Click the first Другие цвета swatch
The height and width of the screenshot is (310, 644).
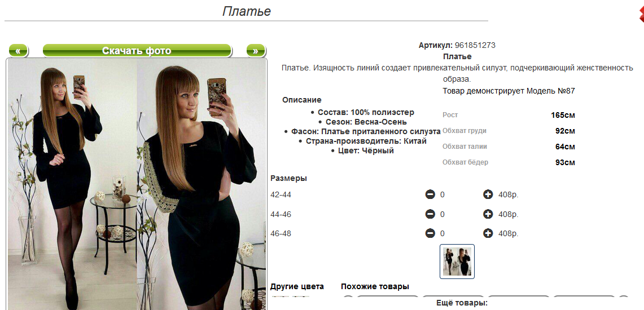point(280,296)
